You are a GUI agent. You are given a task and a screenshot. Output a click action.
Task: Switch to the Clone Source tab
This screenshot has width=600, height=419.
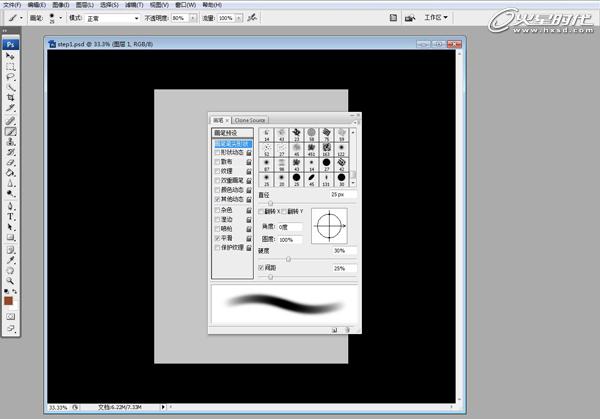(250, 120)
